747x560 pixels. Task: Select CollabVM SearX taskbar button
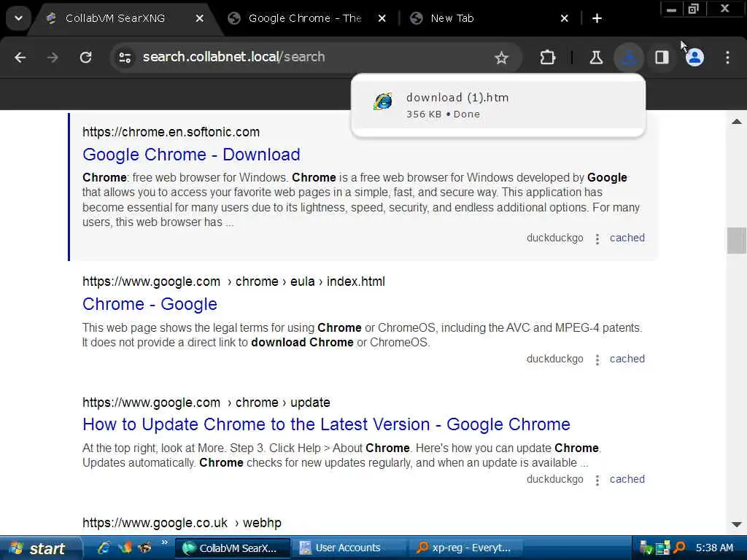pyautogui.click(x=233, y=548)
